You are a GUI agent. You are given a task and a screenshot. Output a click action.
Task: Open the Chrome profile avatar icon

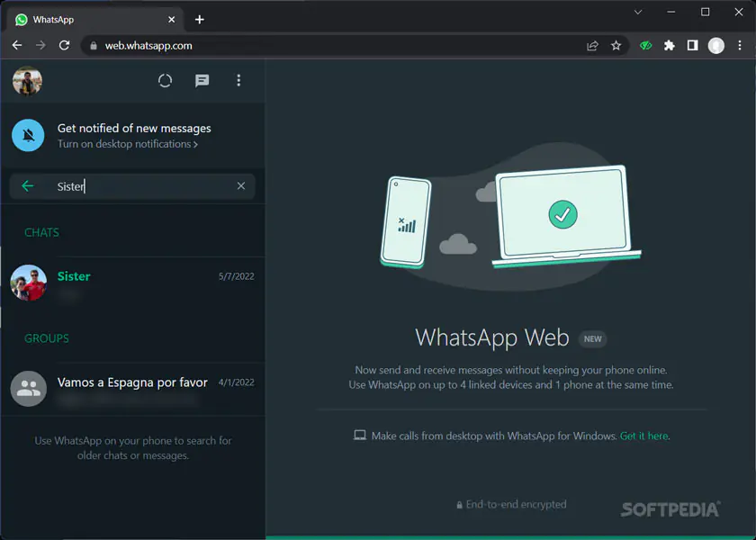[x=715, y=45]
